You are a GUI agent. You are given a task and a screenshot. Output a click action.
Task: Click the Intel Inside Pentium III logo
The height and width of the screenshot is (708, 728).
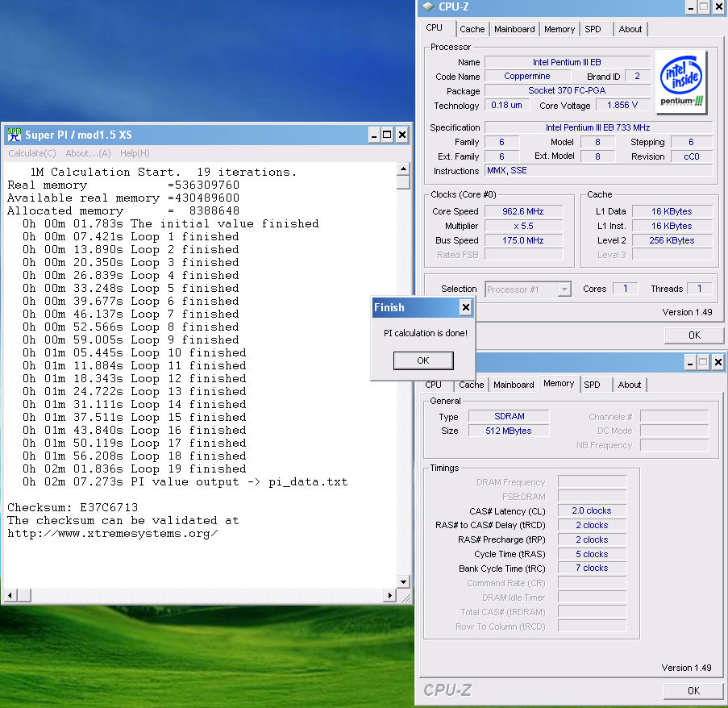coord(681,81)
